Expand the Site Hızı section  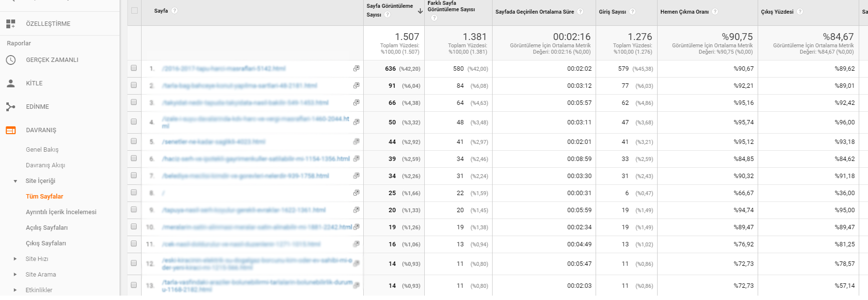pos(15,259)
